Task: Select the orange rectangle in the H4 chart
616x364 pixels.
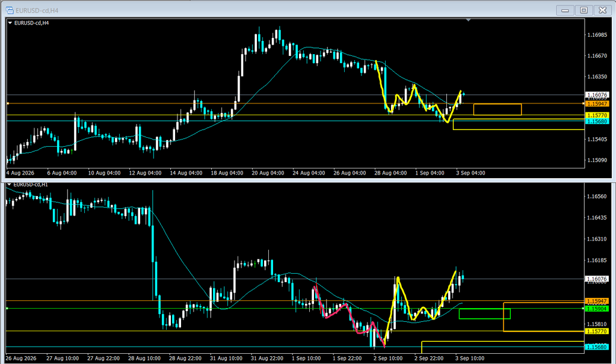Action: click(497, 110)
